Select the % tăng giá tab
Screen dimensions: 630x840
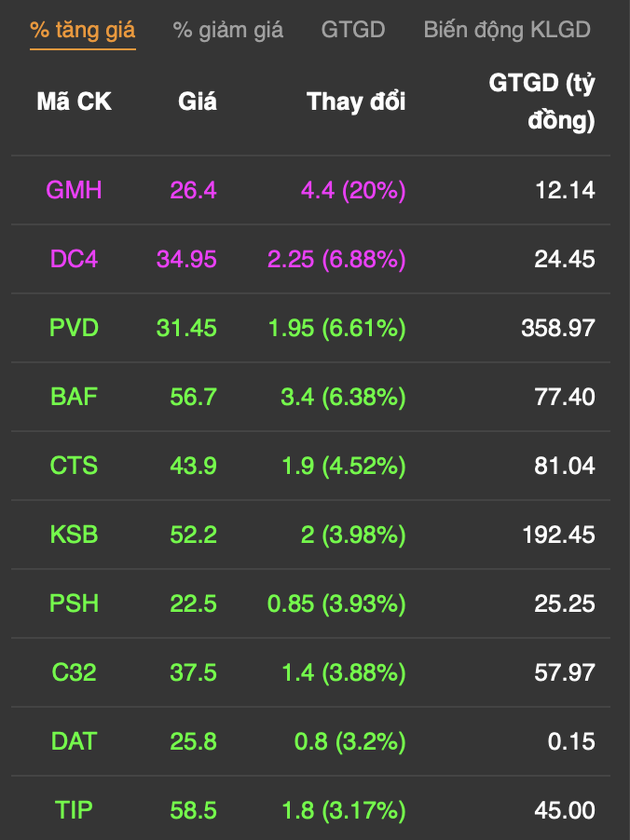82,31
